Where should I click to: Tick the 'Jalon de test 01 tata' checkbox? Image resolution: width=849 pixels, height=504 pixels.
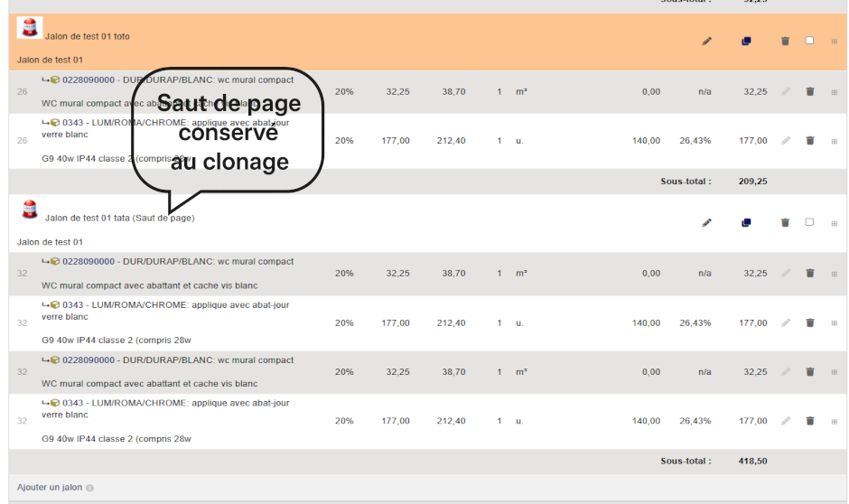point(809,222)
